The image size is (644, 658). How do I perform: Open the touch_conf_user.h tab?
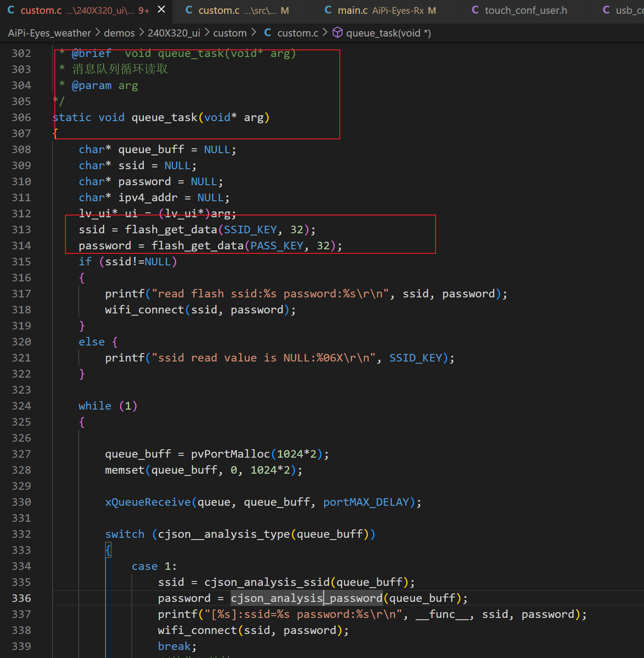click(525, 10)
